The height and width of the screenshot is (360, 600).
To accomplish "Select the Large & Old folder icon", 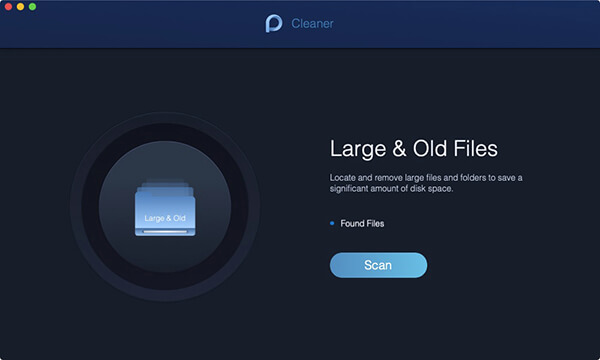I will pos(165,208).
